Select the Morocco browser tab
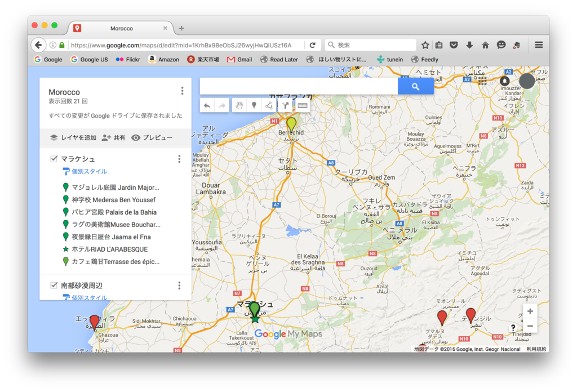This screenshot has width=577, height=392. tap(122, 28)
